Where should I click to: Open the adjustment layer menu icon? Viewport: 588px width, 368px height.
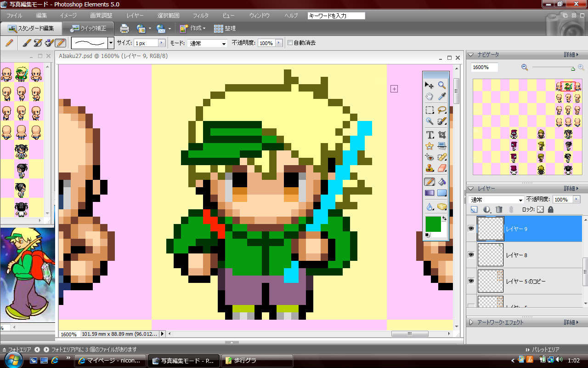(487, 209)
